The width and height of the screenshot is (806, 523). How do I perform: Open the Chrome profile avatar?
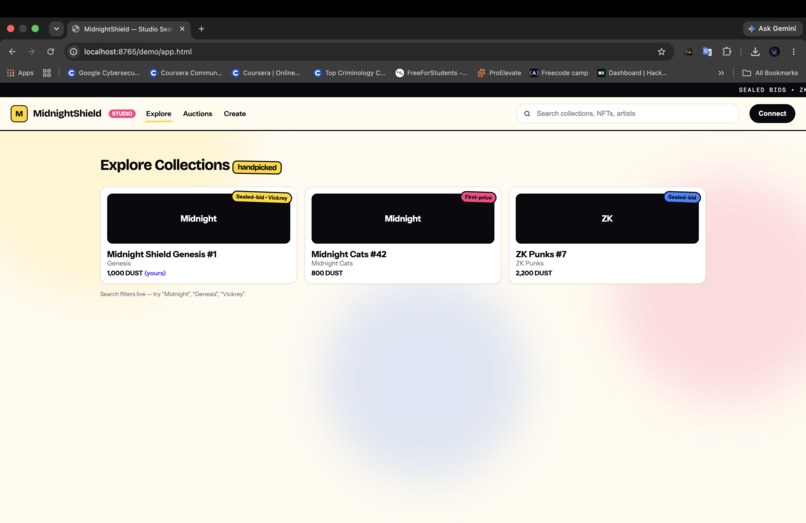pos(775,51)
